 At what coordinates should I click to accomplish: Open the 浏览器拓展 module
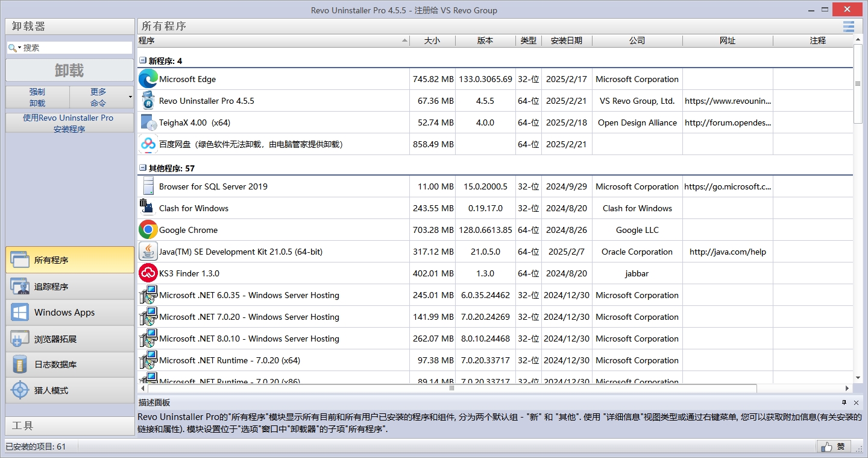pyautogui.click(x=70, y=339)
